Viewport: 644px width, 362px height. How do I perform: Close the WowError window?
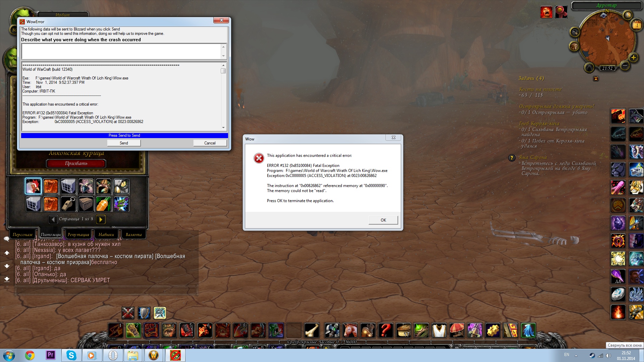pos(221,20)
